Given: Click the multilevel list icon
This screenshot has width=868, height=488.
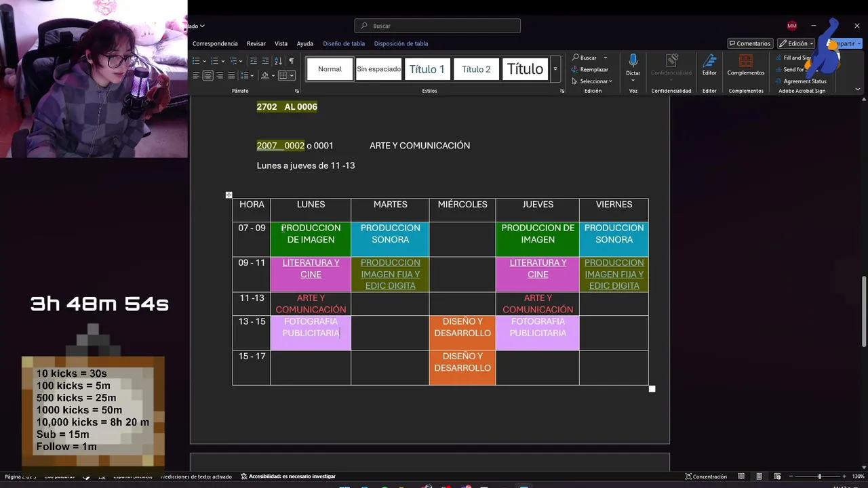Looking at the screenshot, I should (233, 61).
